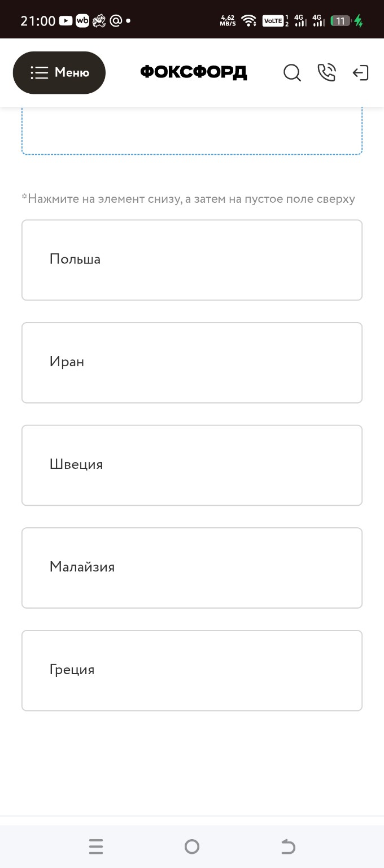This screenshot has width=384, height=868.
Task: Select the answer option Греция
Action: pyautogui.click(x=192, y=670)
